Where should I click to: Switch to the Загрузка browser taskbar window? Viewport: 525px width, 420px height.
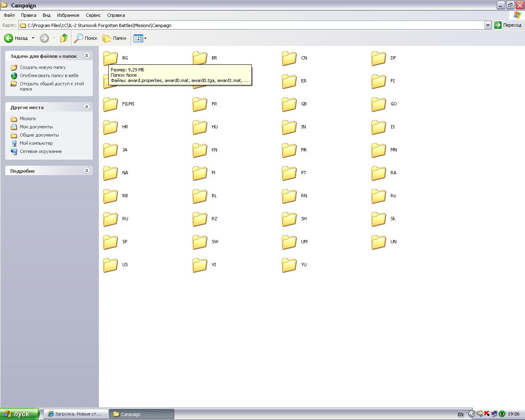pyautogui.click(x=76, y=414)
